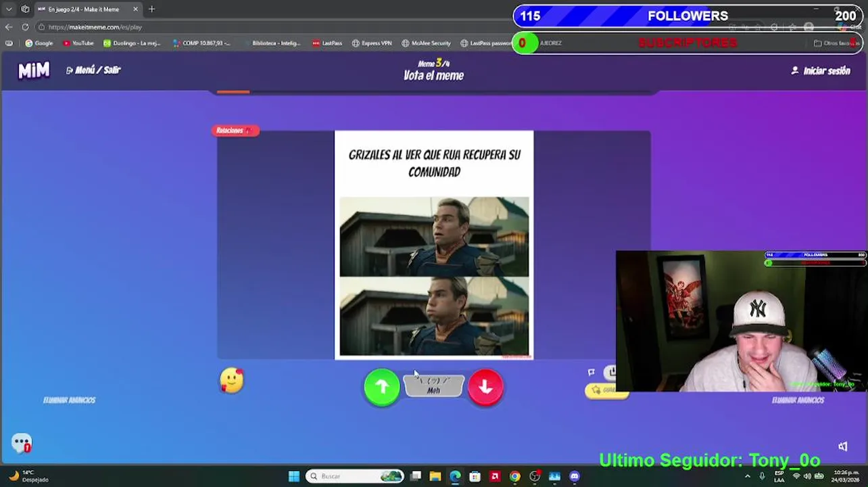
Task: Open the Duolingo bookmark
Action: pyautogui.click(x=132, y=43)
